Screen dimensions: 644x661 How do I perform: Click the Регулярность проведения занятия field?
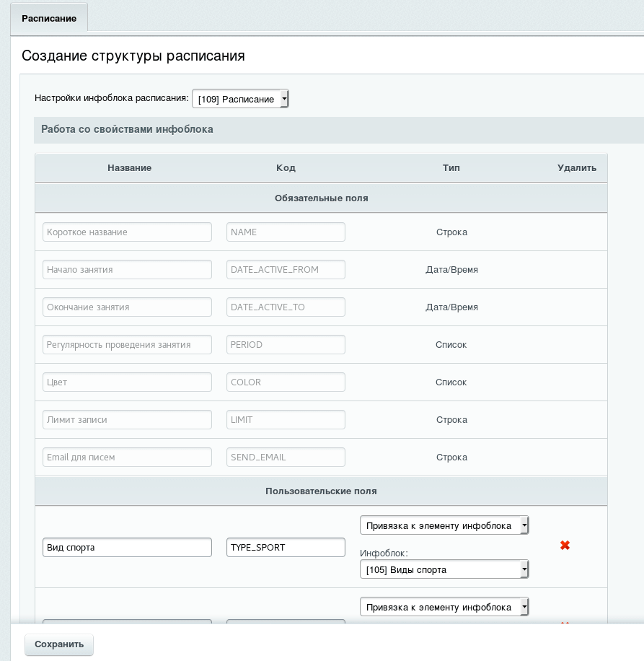coord(127,344)
